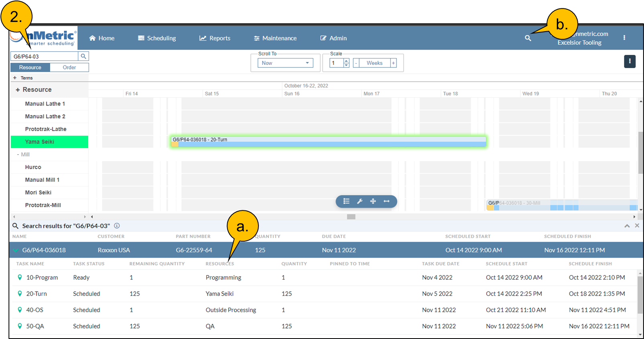Click Excelsior Tooling account name
Image resolution: width=644 pixels, height=339 pixels.
coord(579,42)
